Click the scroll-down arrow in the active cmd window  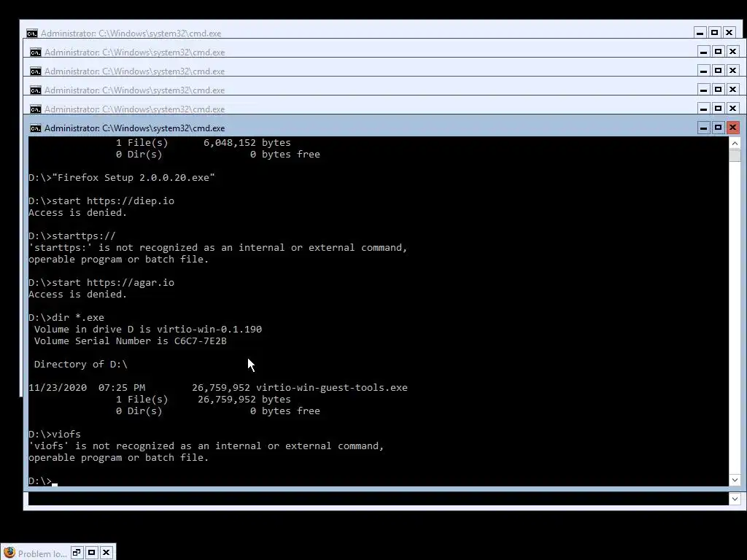pos(735,480)
